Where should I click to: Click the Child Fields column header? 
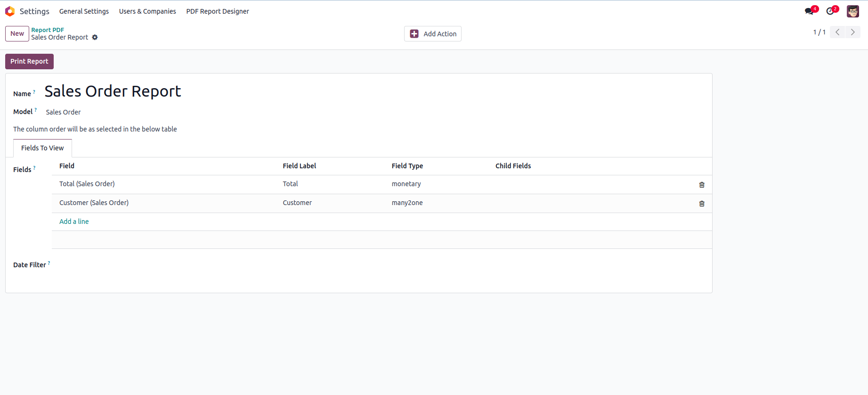(x=513, y=166)
